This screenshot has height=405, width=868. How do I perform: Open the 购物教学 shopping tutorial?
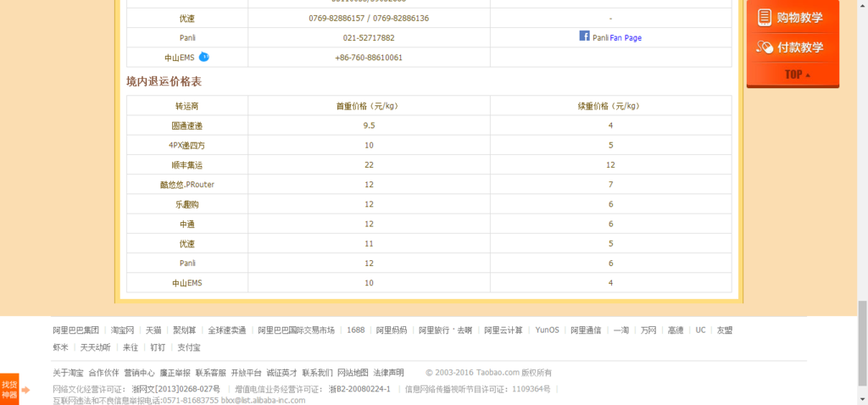(x=793, y=17)
